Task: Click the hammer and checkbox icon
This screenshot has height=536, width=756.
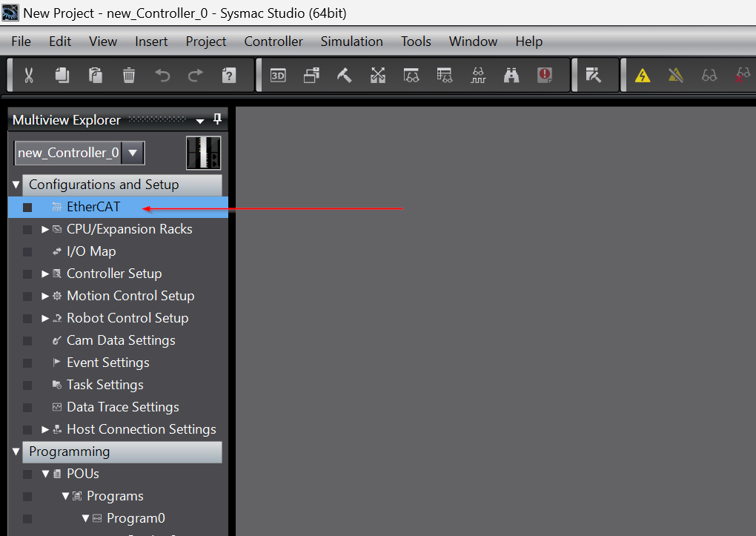Action: [x=594, y=76]
